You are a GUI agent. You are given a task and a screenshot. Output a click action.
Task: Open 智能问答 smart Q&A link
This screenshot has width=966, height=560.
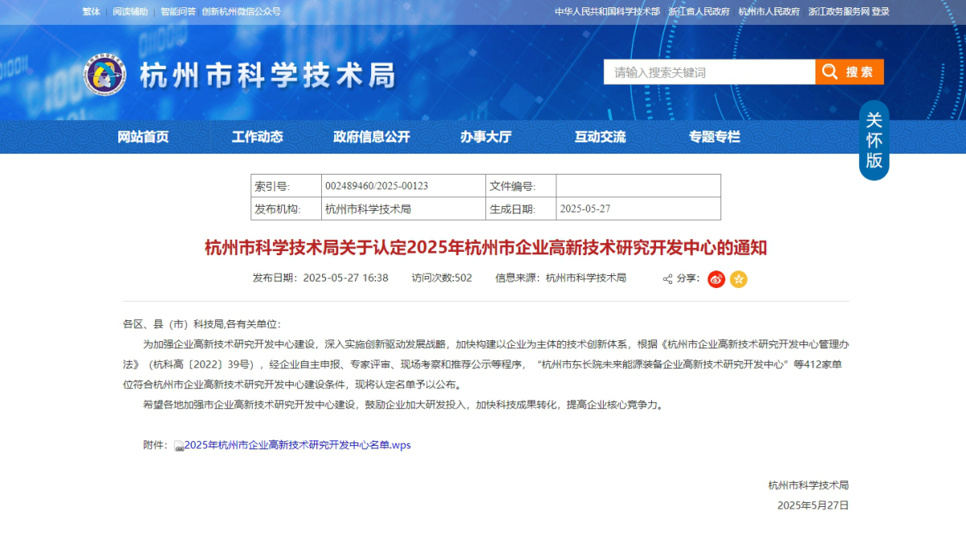[177, 12]
